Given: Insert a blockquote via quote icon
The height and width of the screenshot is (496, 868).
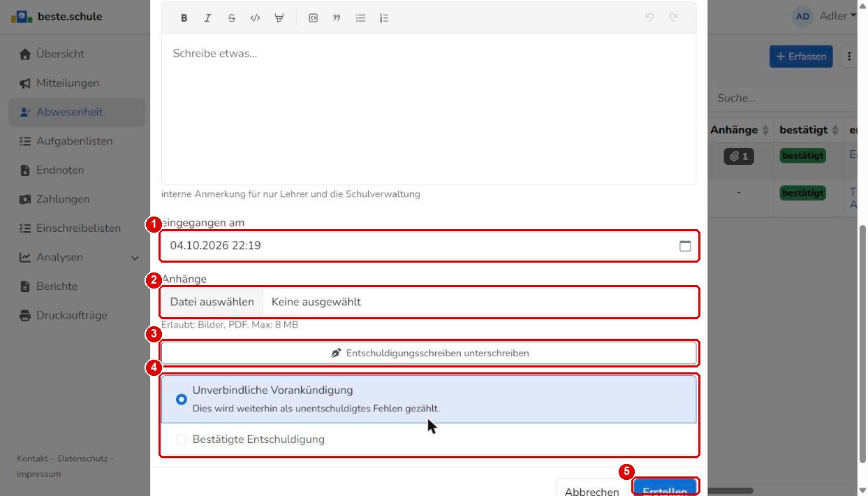Looking at the screenshot, I should (337, 18).
